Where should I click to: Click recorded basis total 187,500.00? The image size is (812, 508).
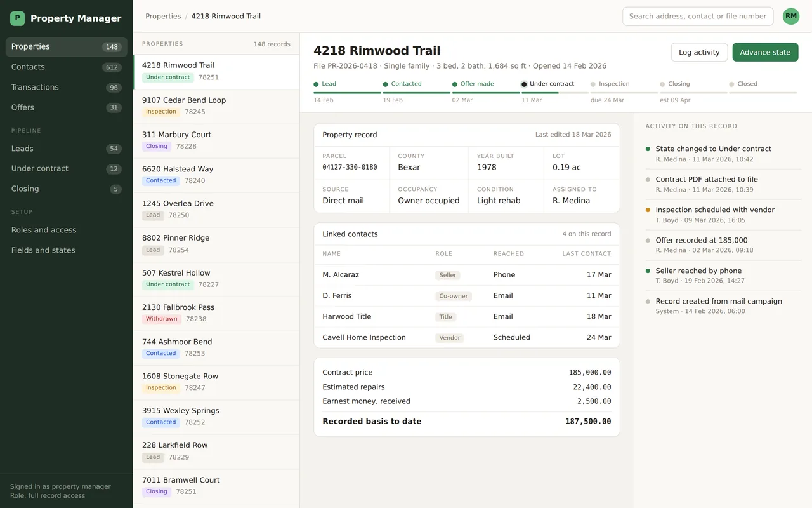click(x=588, y=422)
